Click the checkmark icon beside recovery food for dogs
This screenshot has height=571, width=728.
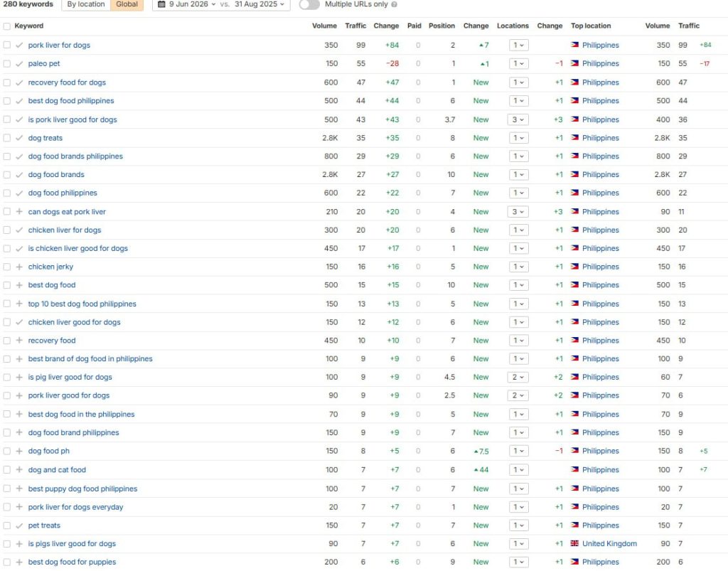click(19, 82)
